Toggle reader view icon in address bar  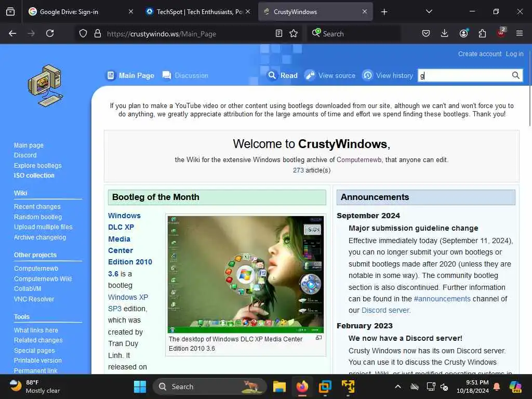tap(279, 33)
